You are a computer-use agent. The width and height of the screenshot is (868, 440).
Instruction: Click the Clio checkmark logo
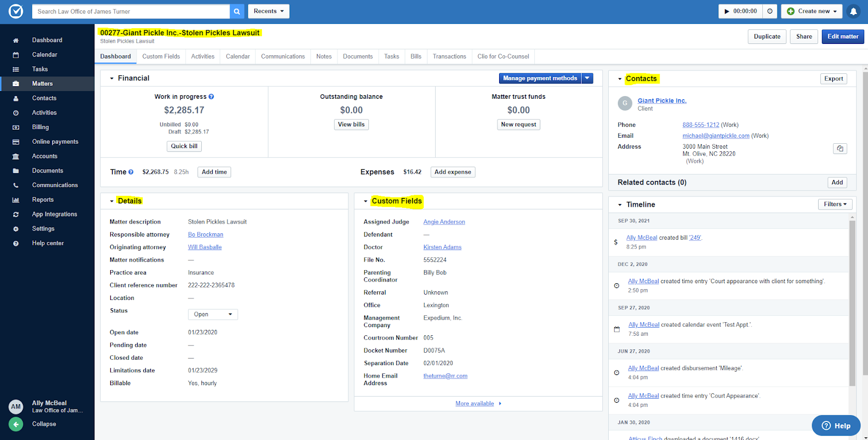(16, 11)
